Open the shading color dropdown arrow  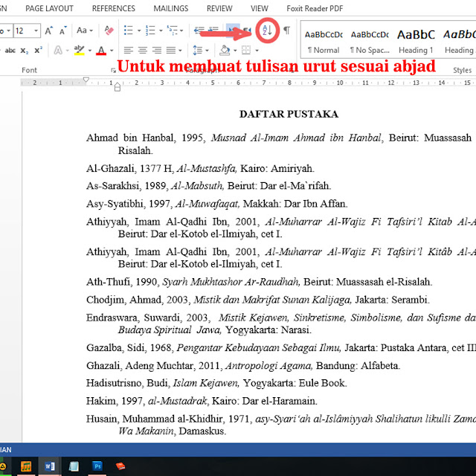pyautogui.click(x=235, y=51)
